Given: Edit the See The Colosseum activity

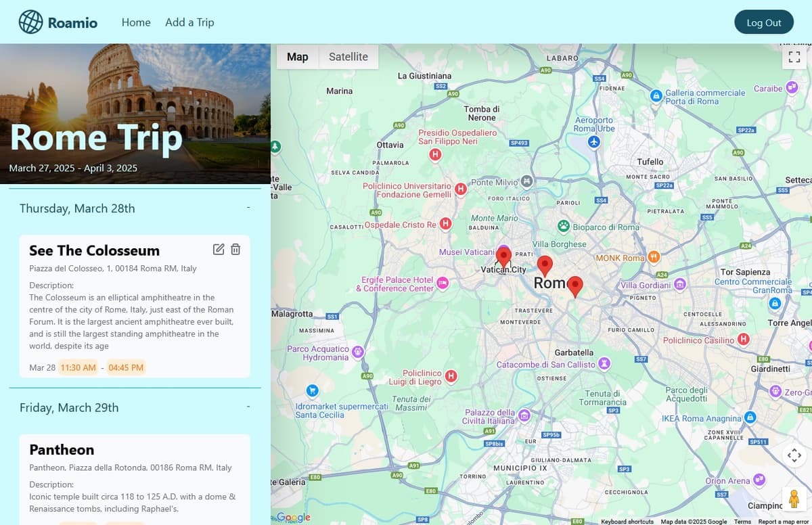Looking at the screenshot, I should coord(219,250).
